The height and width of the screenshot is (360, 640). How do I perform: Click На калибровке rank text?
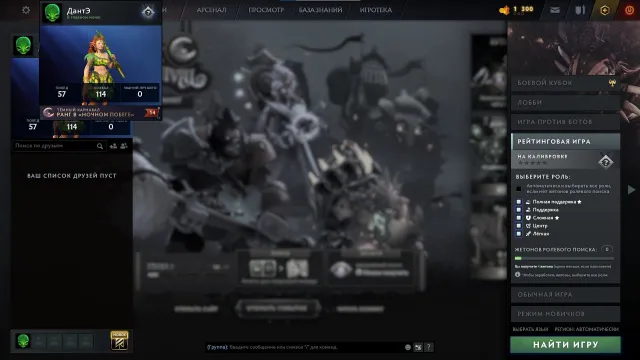(x=542, y=156)
